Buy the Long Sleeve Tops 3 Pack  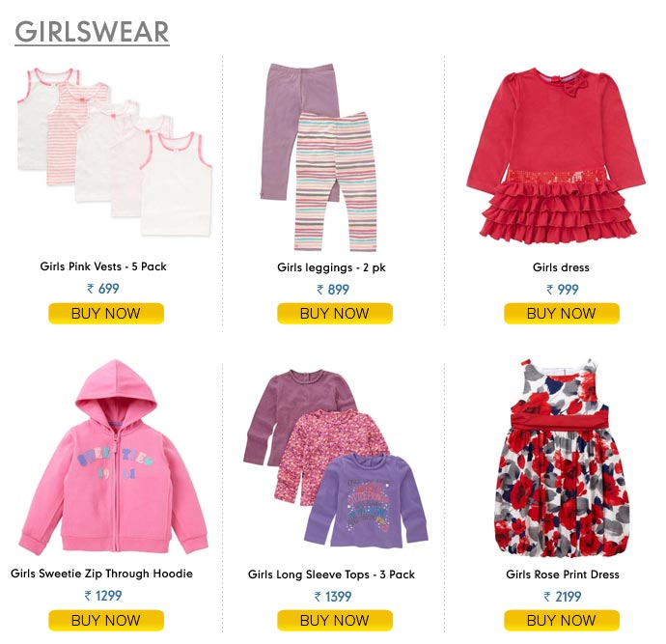(x=335, y=620)
